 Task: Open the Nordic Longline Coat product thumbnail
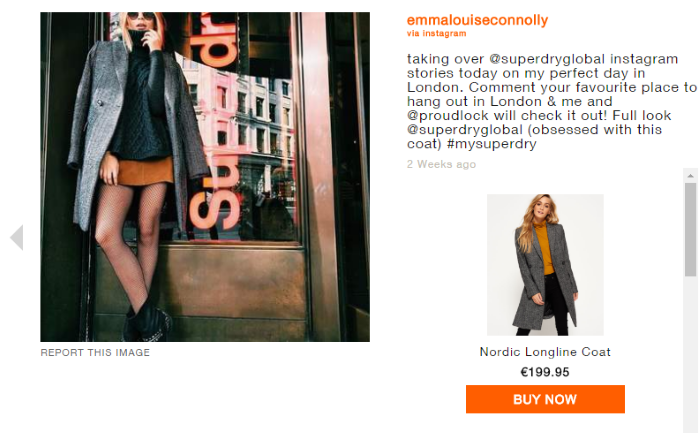(545, 265)
